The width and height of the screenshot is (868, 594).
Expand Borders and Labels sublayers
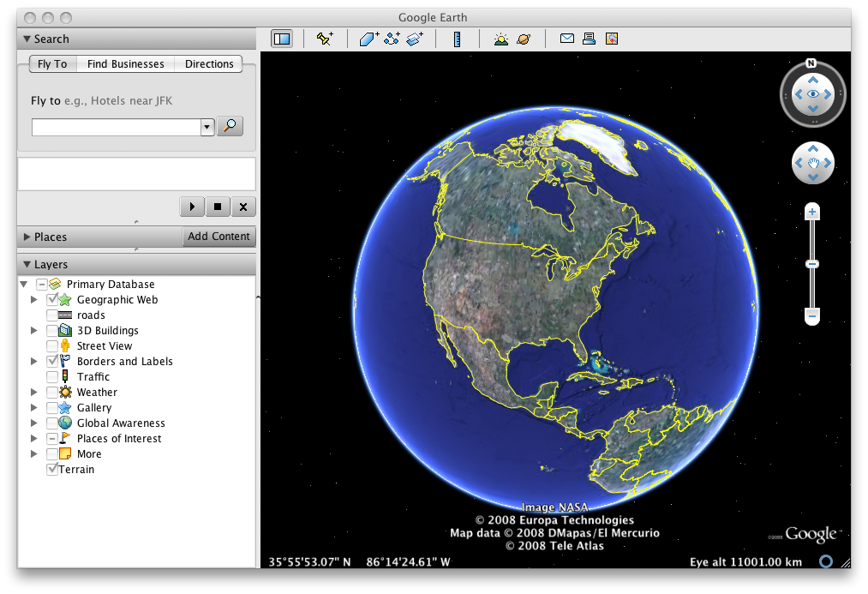[33, 361]
